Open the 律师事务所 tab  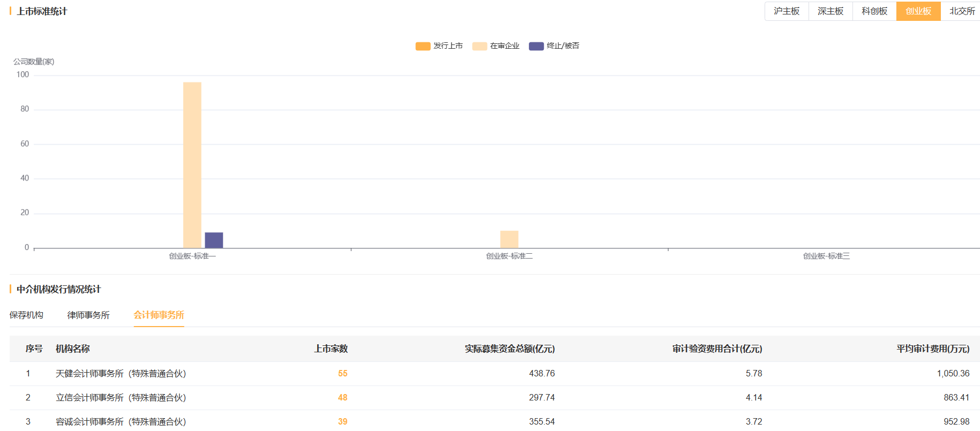click(x=88, y=315)
